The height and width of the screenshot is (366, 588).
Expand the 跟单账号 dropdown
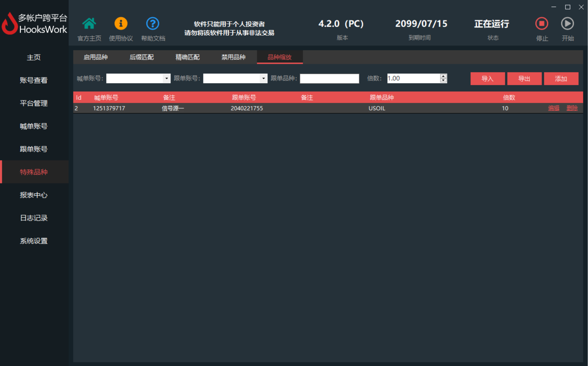pos(263,78)
